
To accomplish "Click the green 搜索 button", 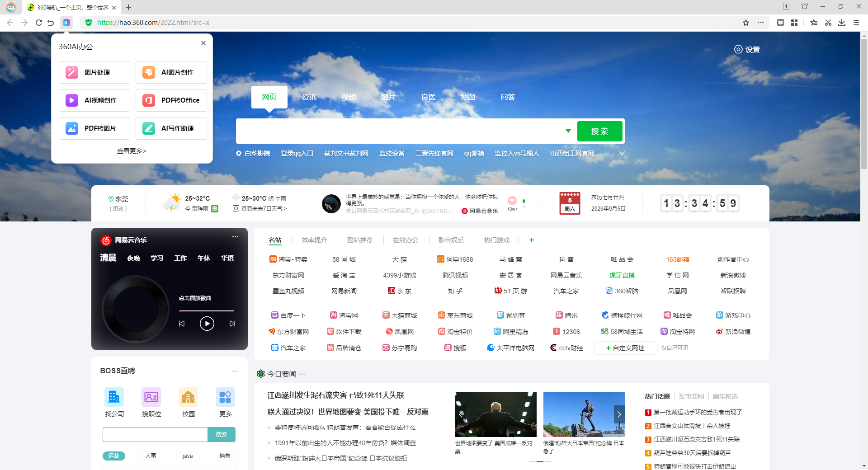I will click(x=600, y=131).
